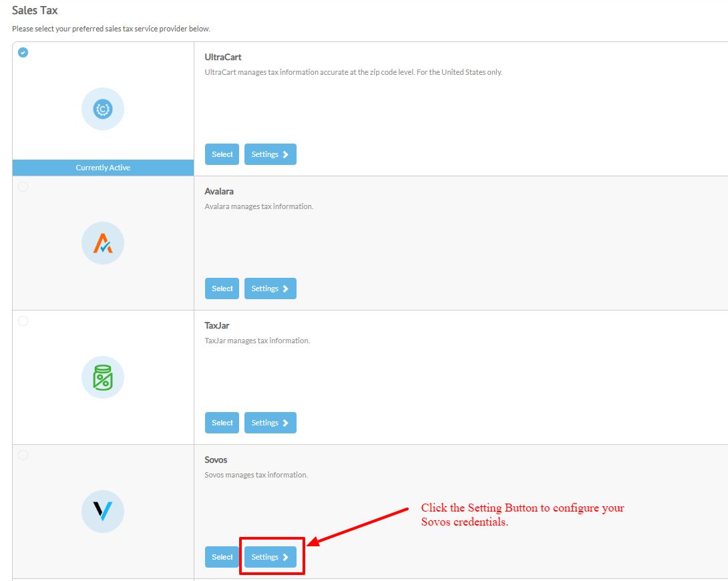Open Sovos Settings to configure credentials

pos(270,557)
